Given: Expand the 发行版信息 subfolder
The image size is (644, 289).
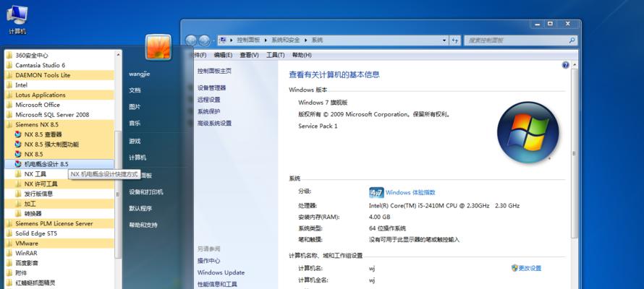Looking at the screenshot, I should pyautogui.click(x=59, y=194).
